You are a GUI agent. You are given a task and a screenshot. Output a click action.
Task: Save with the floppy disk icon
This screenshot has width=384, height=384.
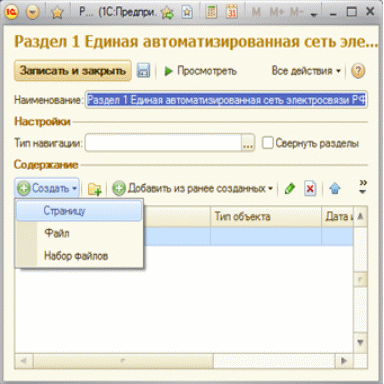point(143,71)
